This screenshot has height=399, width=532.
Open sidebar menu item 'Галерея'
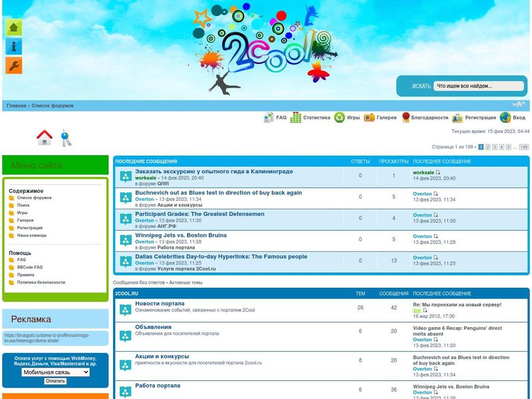(25, 220)
